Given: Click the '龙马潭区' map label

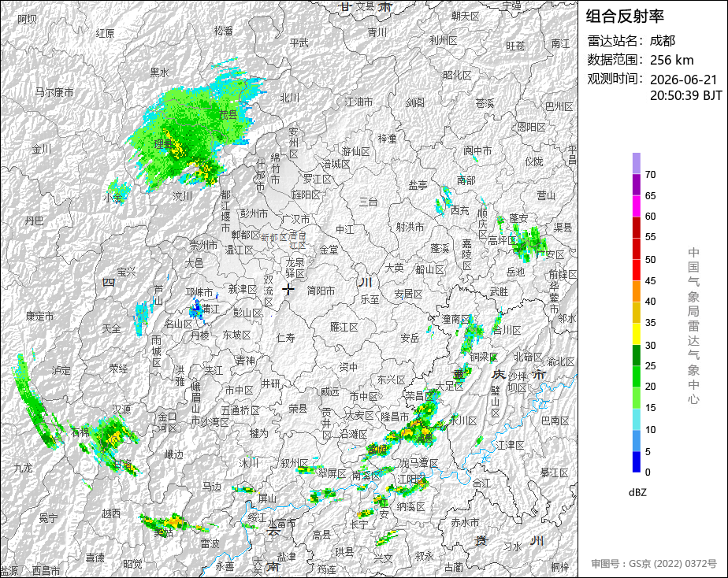Looking at the screenshot, I should pos(419,462).
